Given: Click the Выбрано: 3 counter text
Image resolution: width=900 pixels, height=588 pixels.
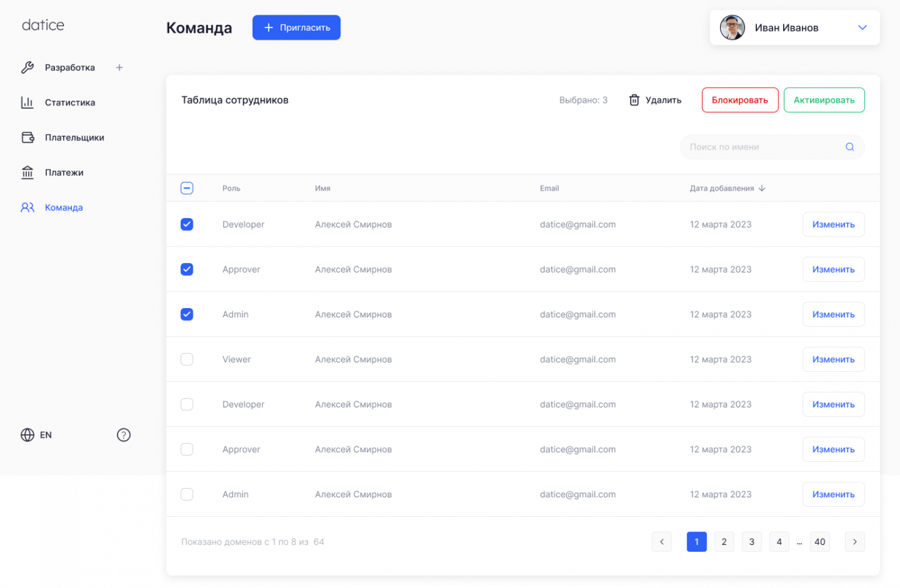Looking at the screenshot, I should pyautogui.click(x=583, y=100).
